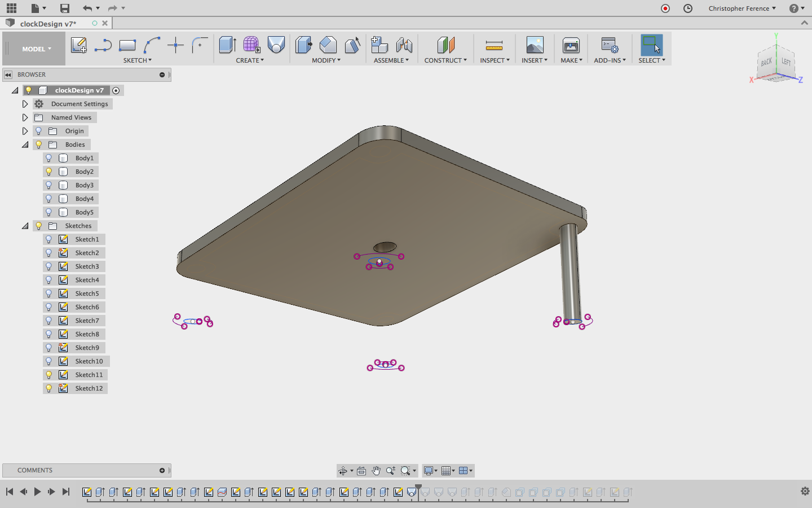This screenshot has width=812, height=508.
Task: Toggle visibility of Body4
Action: [49, 199]
